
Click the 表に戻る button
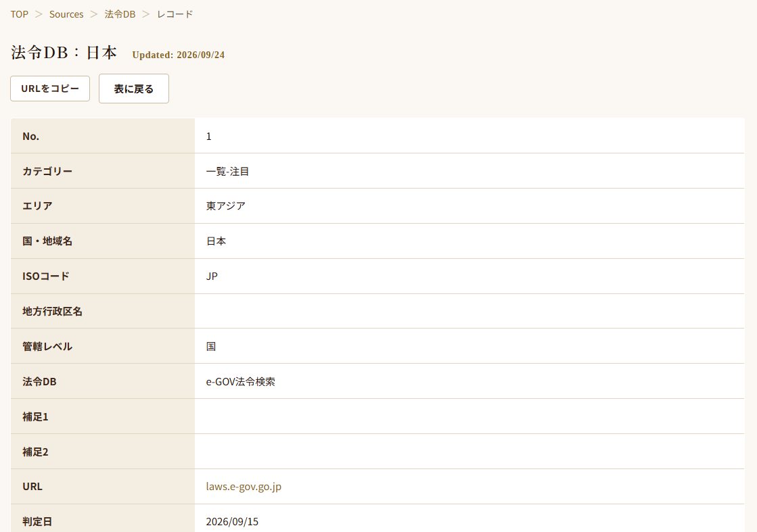(x=134, y=89)
